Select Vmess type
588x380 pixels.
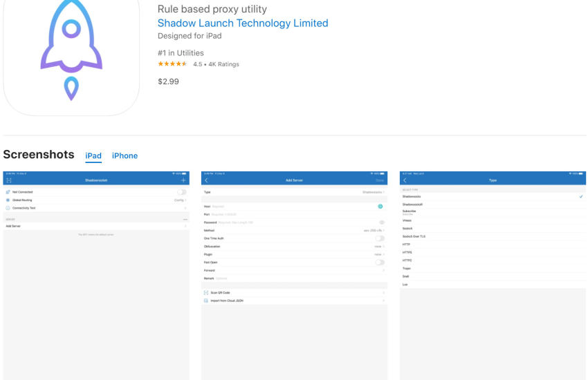pyautogui.click(x=493, y=220)
